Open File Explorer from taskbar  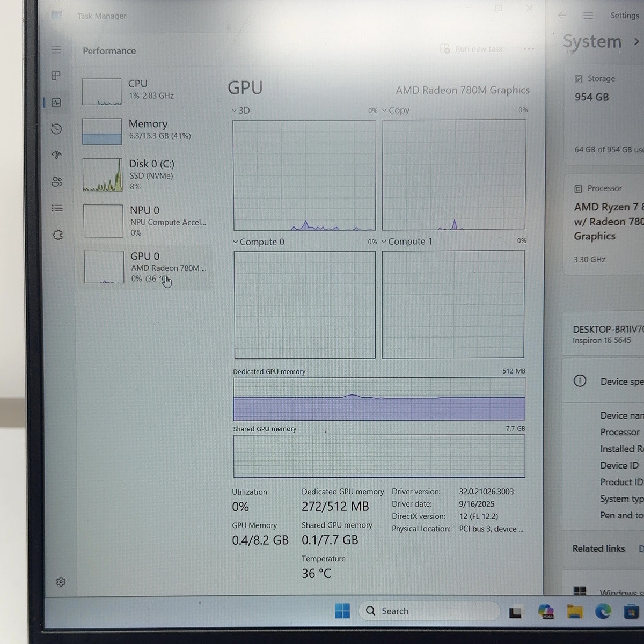pos(574,611)
